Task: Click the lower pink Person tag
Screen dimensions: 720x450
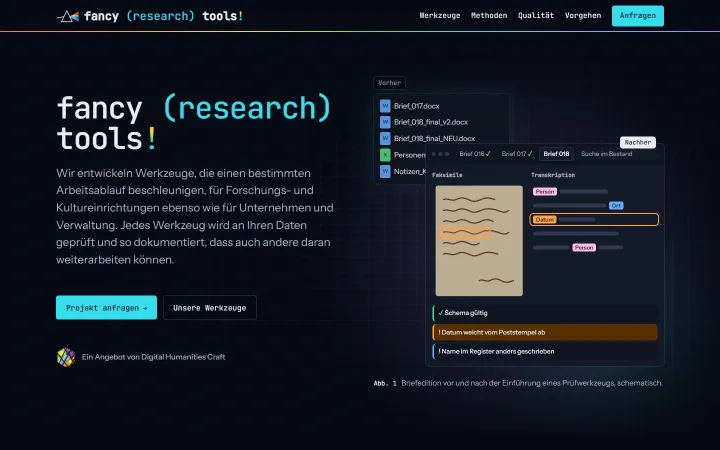Action: (584, 248)
